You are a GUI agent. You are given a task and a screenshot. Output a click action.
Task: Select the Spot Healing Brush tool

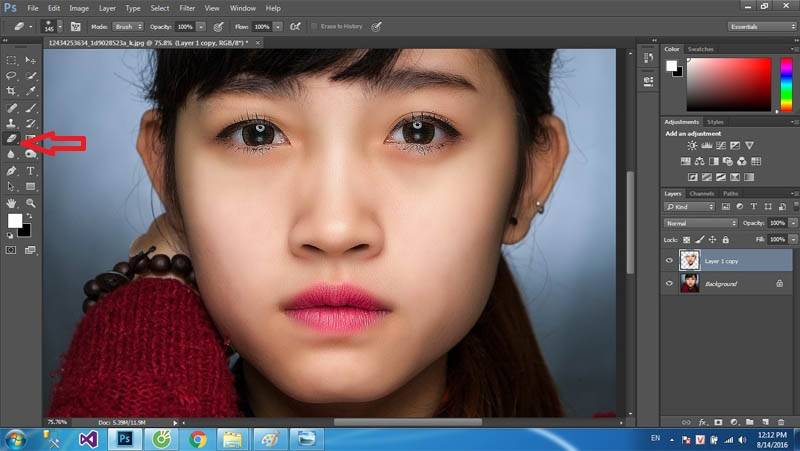(11, 108)
